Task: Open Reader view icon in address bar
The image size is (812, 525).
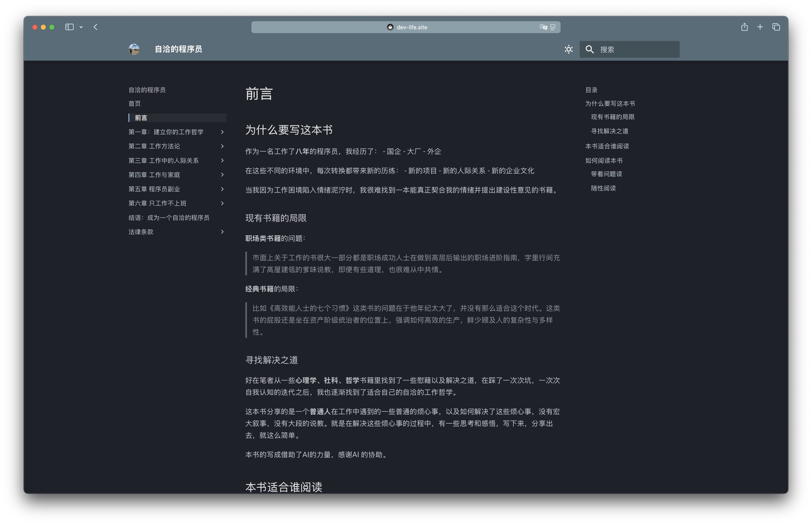Action: tap(553, 27)
